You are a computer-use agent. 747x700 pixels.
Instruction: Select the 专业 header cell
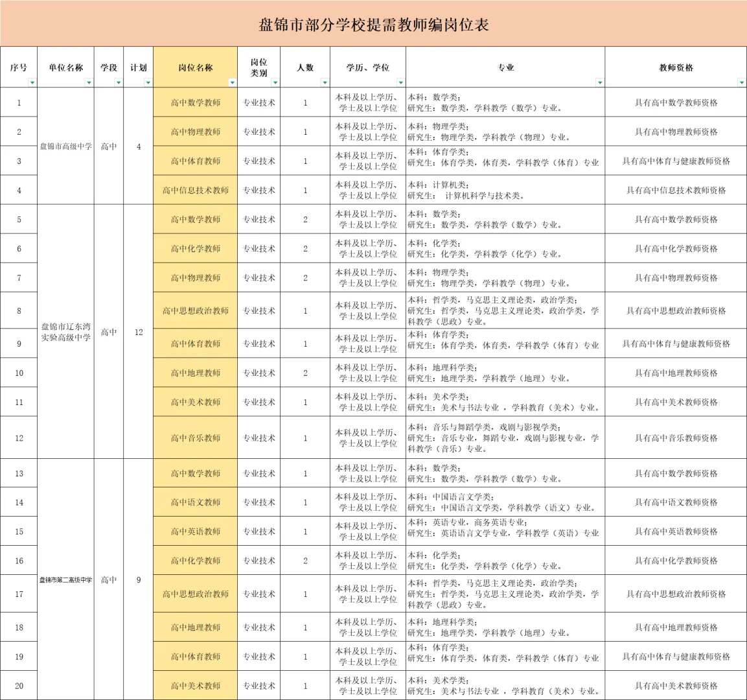(x=505, y=67)
